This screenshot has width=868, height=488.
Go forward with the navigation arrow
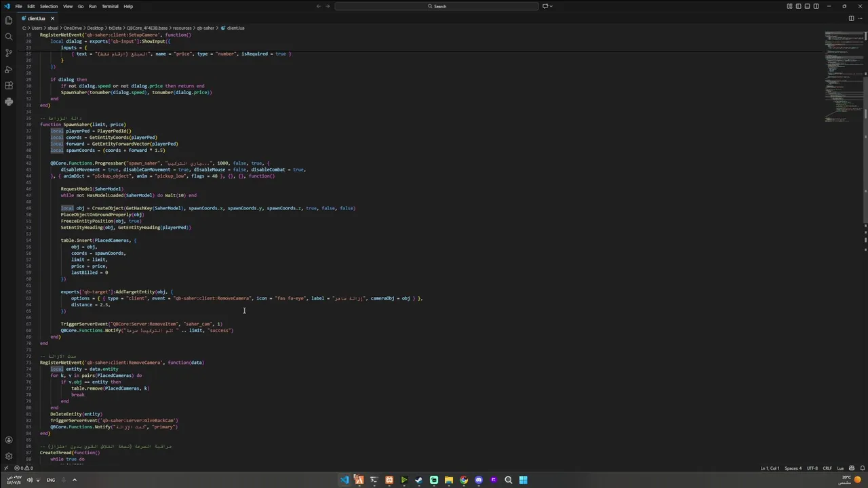pos(328,6)
